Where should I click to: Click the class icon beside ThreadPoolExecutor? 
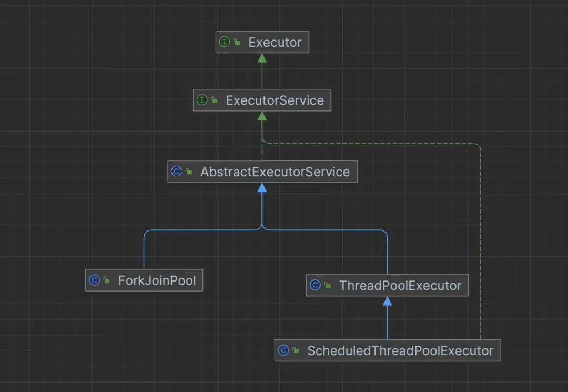coord(315,285)
